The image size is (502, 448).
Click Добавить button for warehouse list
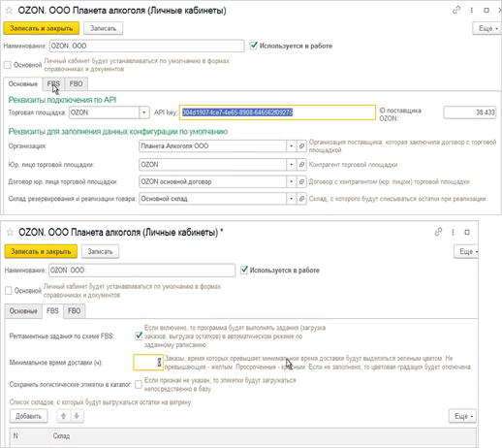pyautogui.click(x=28, y=416)
